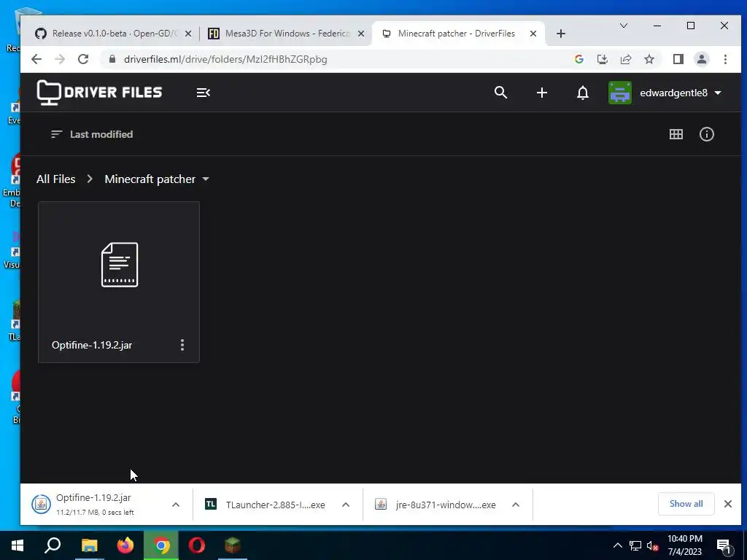Click the muted volume tray icon
The image size is (747, 560).
click(x=653, y=545)
